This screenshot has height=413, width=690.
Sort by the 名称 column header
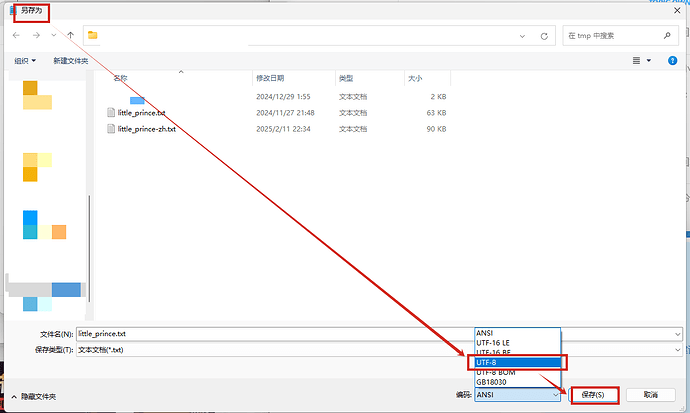tap(121, 78)
